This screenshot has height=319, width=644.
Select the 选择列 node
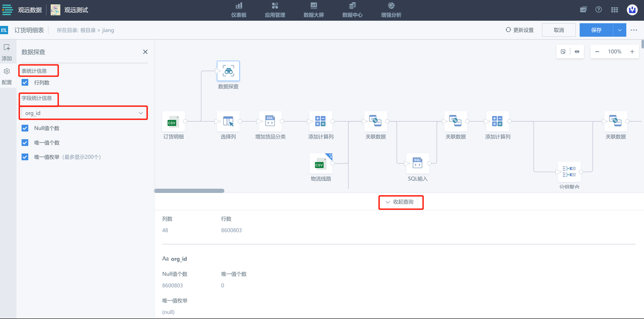point(228,122)
